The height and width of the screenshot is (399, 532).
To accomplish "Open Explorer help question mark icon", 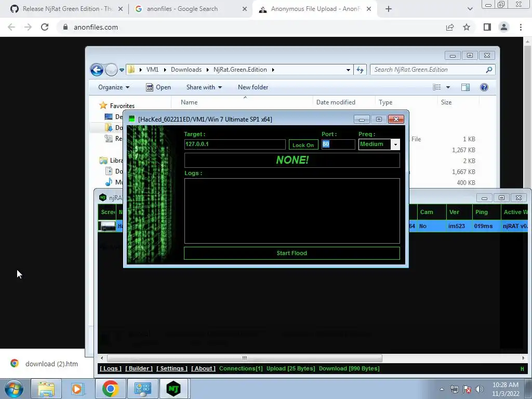I will point(484,87).
